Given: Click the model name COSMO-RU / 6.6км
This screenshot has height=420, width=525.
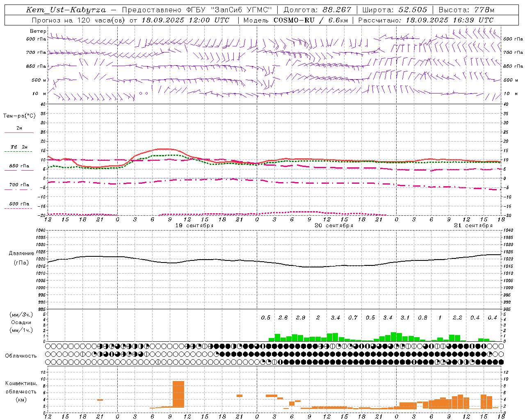Looking at the screenshot, I should 310,20.
